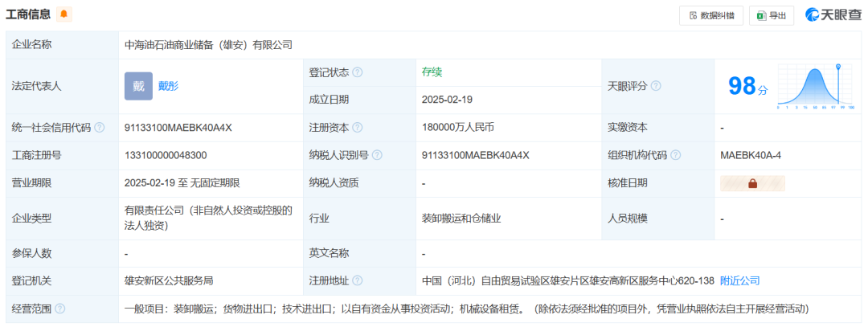Click the 人员规模 label

(628, 219)
